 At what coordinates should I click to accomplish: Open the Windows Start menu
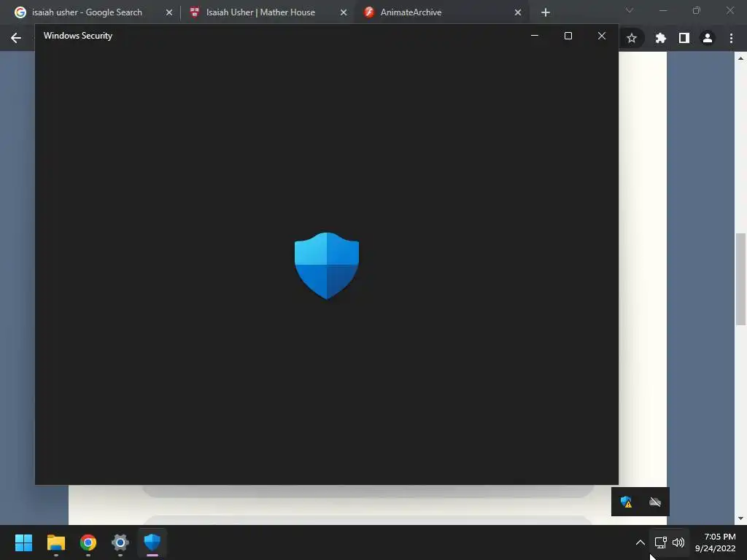point(23,542)
